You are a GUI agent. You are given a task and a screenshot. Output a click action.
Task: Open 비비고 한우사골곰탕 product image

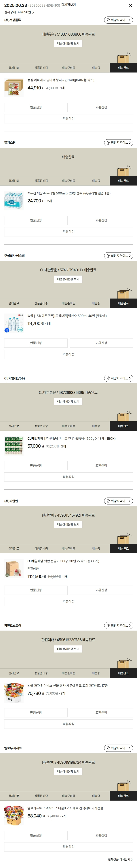tap(14, 446)
